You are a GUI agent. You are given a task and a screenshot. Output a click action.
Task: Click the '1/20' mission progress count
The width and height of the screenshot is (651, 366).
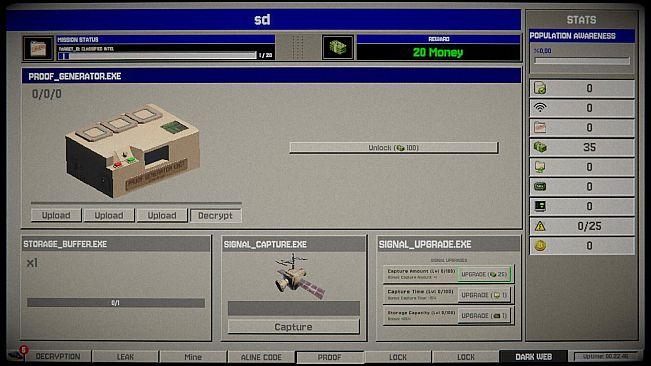click(x=266, y=55)
